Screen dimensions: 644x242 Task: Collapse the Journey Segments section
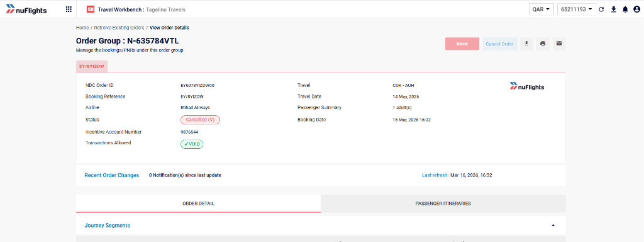pos(553,226)
